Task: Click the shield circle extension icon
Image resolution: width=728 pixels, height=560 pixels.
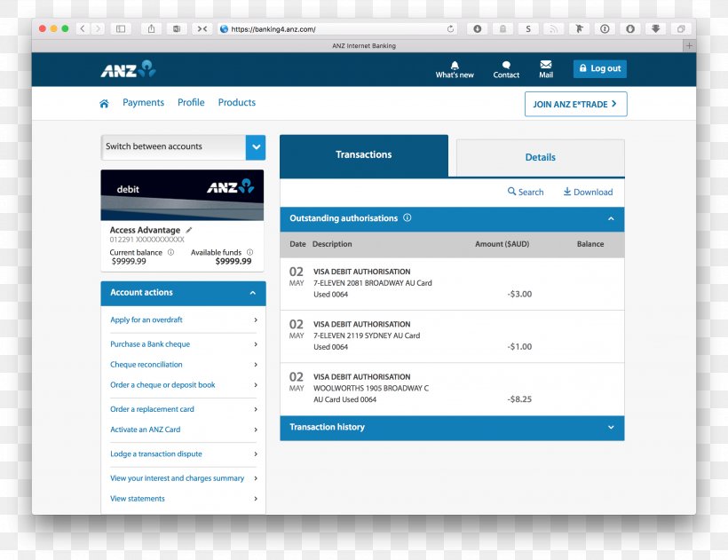Action: [630, 28]
